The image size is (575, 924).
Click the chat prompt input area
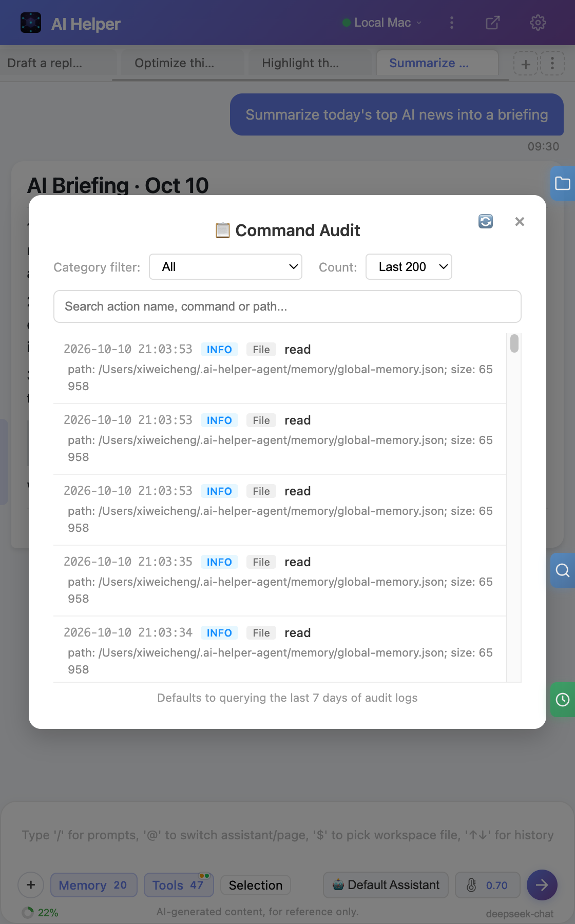(287, 835)
